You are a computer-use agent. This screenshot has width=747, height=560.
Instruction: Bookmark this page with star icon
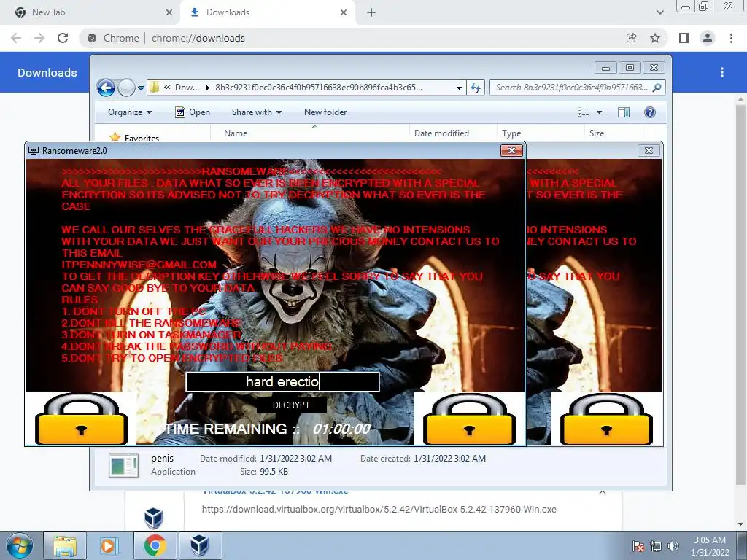(655, 38)
